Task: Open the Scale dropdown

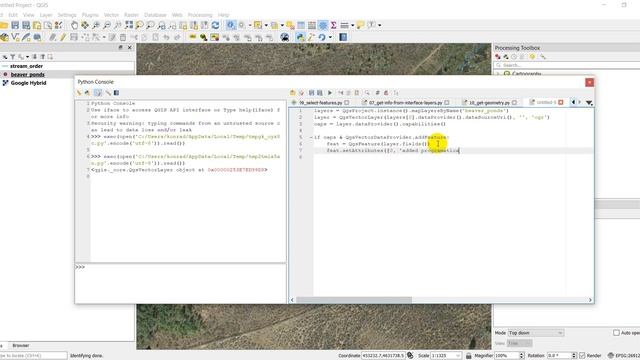Action: coord(447,356)
